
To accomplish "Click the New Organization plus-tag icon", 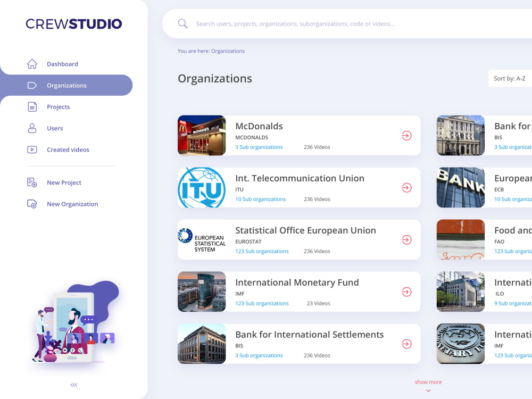I will pos(32,204).
